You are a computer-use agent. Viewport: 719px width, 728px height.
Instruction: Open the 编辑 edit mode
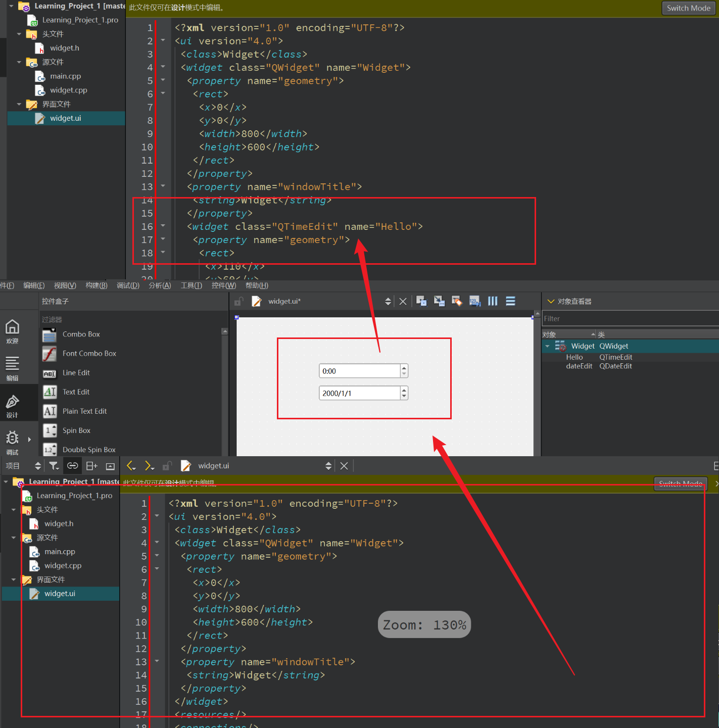[x=12, y=368]
